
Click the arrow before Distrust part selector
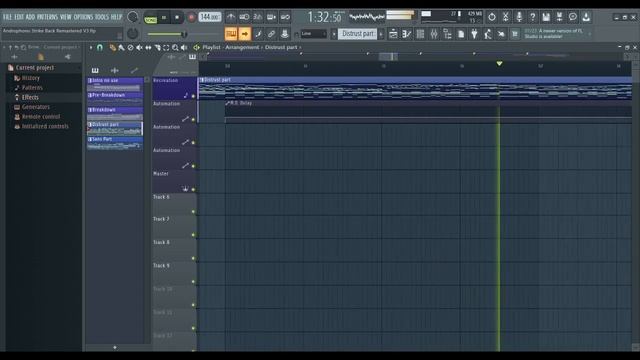point(334,34)
